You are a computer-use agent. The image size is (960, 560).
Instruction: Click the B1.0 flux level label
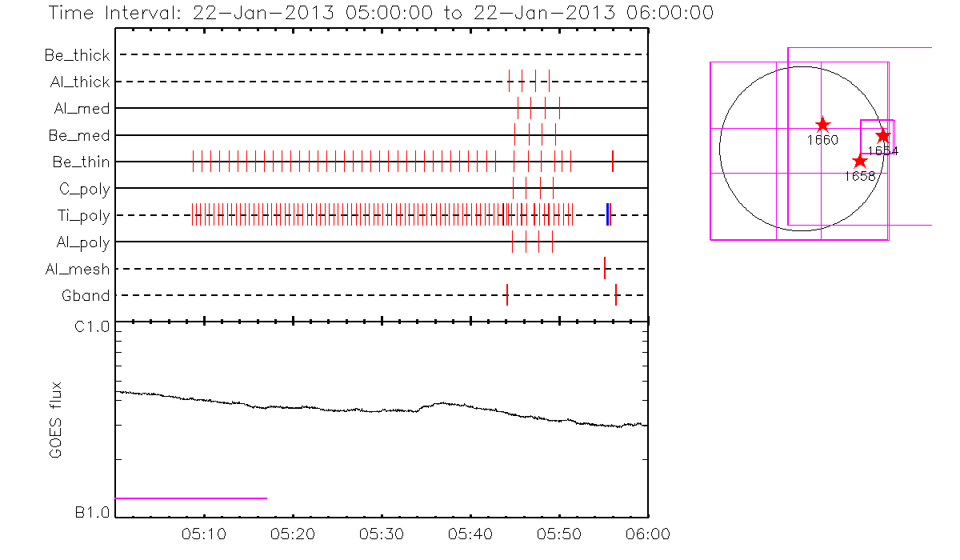92,513
